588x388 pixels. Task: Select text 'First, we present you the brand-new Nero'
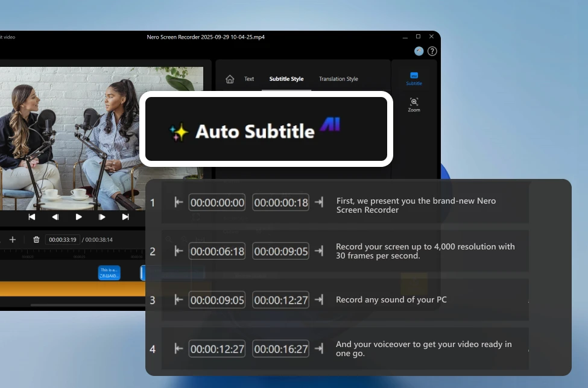416,201
